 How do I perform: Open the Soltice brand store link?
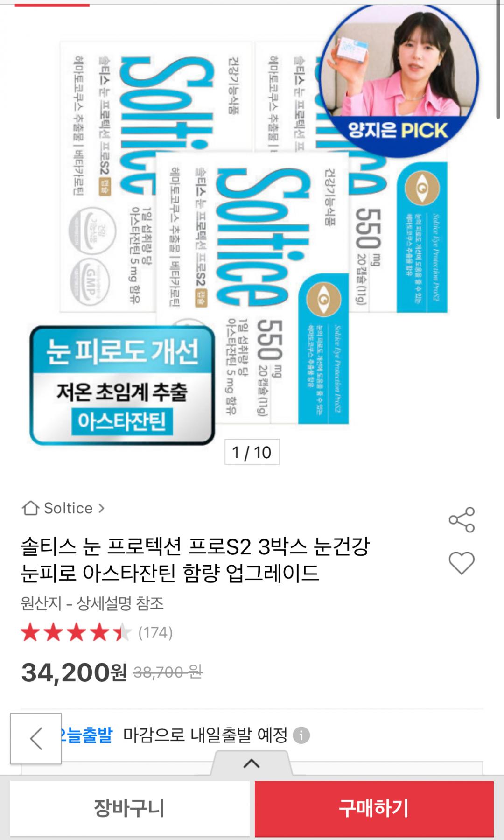(x=63, y=508)
